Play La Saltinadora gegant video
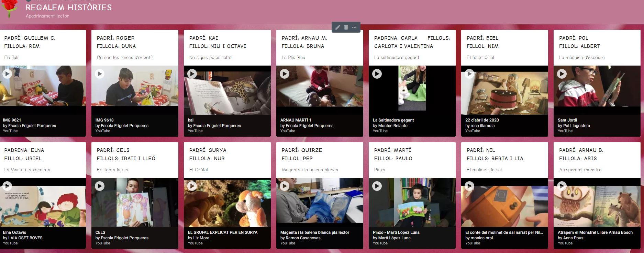644x253 pixels. click(x=377, y=73)
